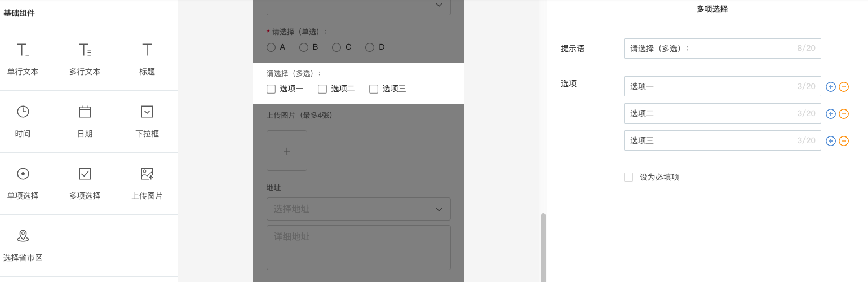Click the 选项 property label
This screenshot has height=282, width=868.
tap(569, 83)
